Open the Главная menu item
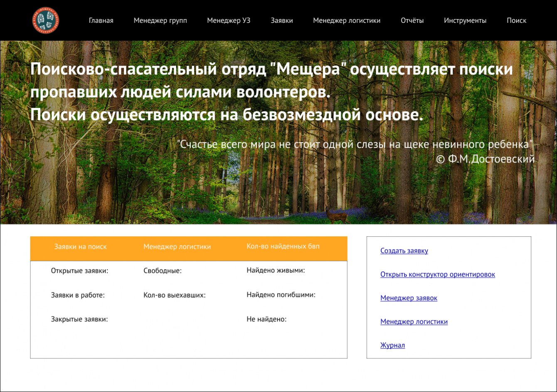 [101, 21]
